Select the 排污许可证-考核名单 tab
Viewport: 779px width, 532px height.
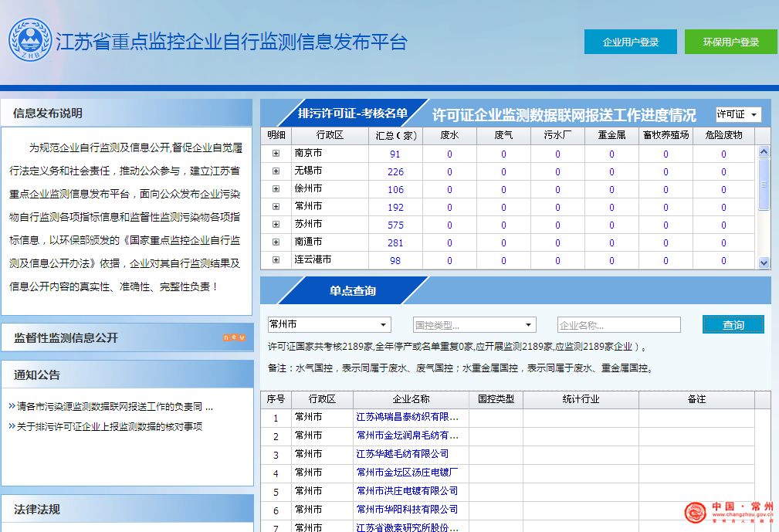tap(352, 114)
